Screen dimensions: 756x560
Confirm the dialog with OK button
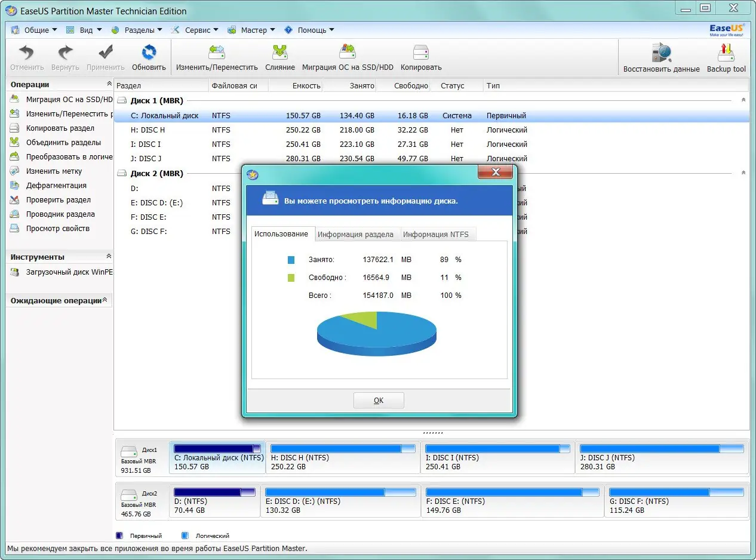pos(379,401)
